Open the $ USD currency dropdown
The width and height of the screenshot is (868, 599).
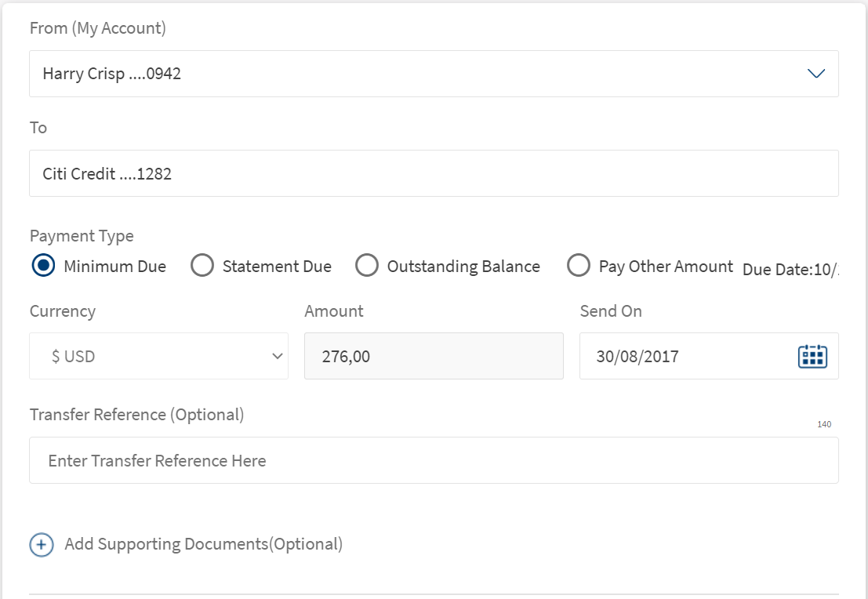(x=158, y=356)
